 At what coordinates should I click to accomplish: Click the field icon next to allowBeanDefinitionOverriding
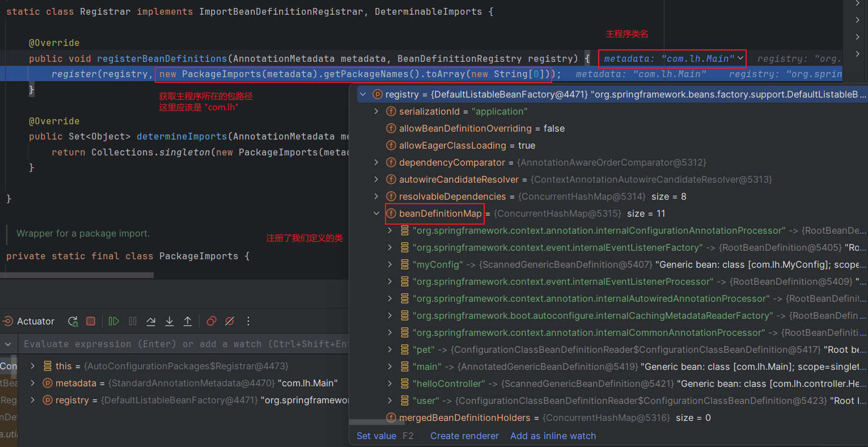(x=391, y=128)
